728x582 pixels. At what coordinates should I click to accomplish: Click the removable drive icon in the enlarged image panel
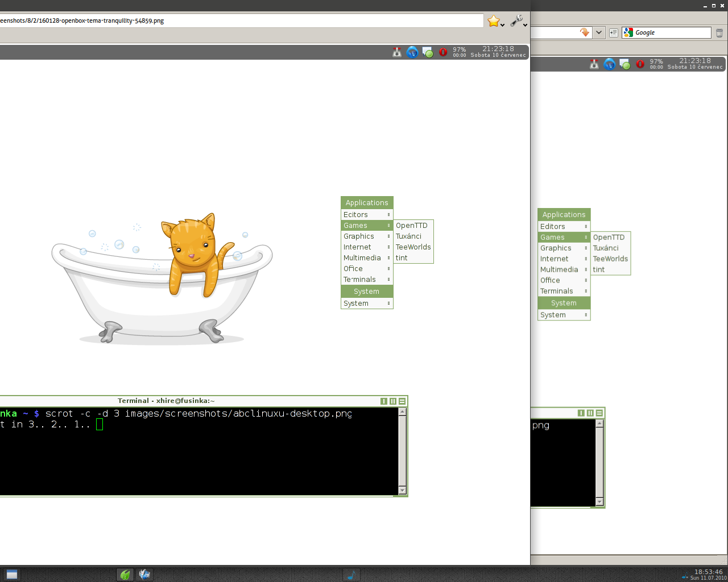click(397, 52)
